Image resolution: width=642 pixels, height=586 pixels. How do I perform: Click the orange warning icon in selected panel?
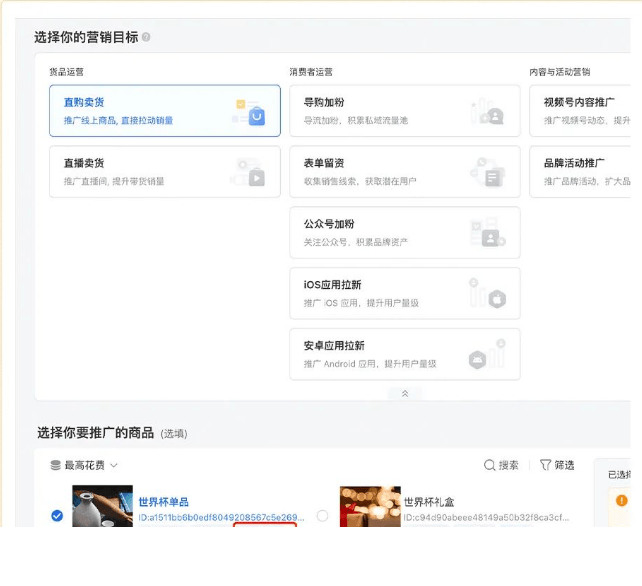(622, 500)
